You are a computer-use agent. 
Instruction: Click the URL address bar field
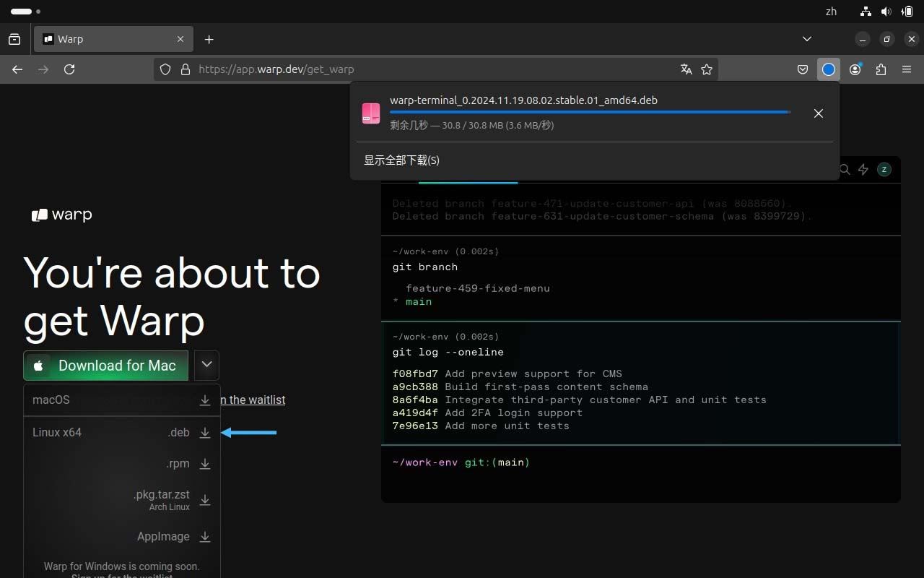coord(433,69)
